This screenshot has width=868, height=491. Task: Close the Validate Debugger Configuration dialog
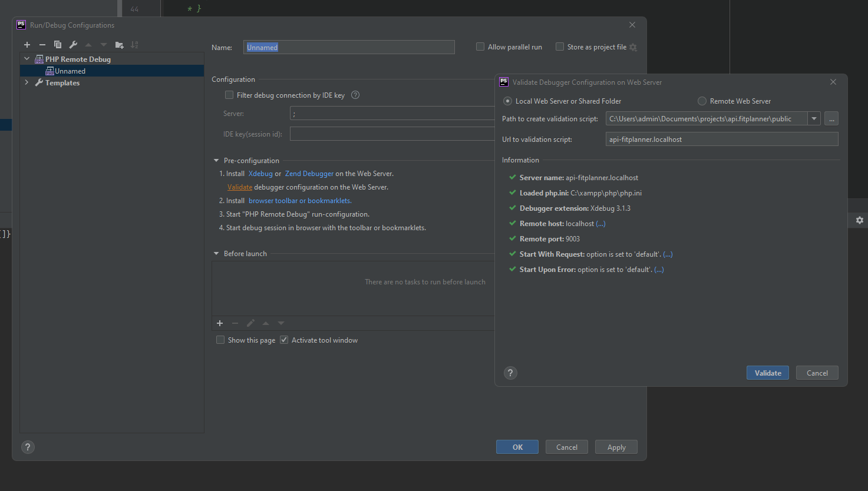coord(833,82)
